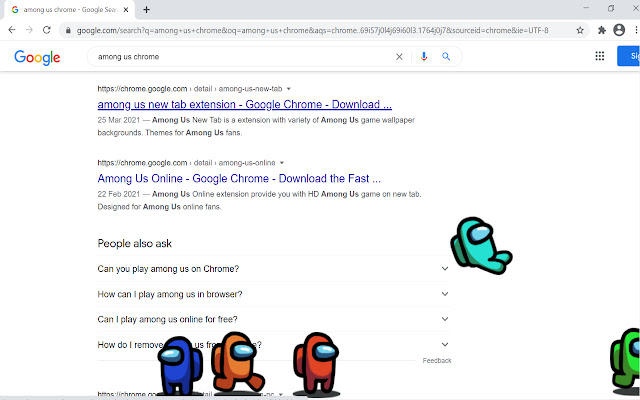Click the among-us-new-tab breadcrumb URL
The width and height of the screenshot is (640, 400).
190,89
